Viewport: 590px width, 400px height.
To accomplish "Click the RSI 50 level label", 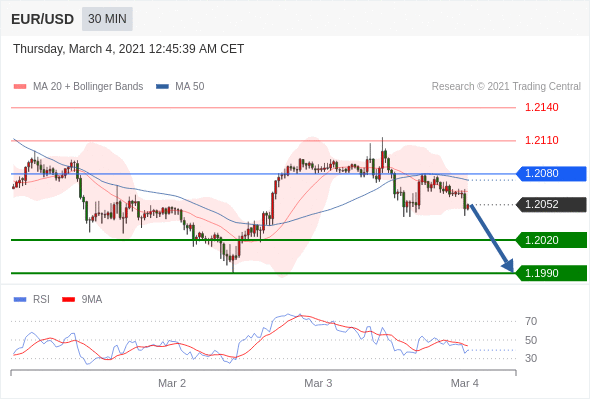I will (x=531, y=340).
